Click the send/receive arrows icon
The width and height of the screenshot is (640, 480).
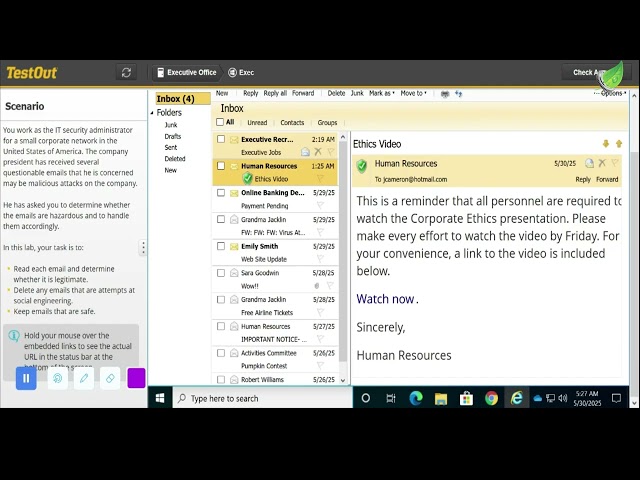tap(458, 94)
